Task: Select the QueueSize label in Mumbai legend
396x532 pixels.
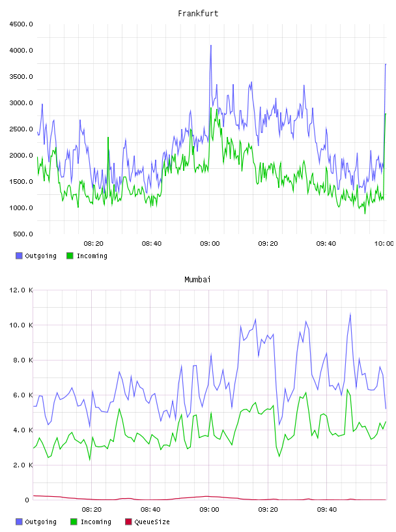Action: click(152, 522)
